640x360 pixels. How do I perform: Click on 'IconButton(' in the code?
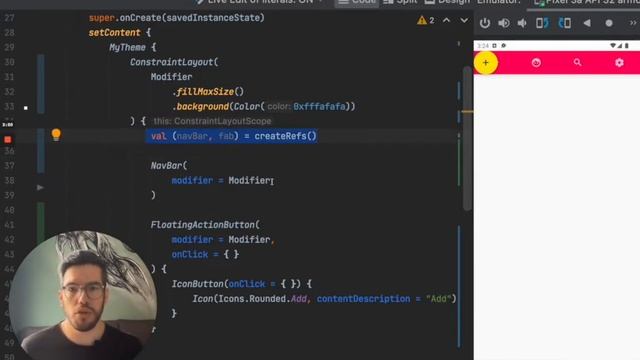(200, 284)
